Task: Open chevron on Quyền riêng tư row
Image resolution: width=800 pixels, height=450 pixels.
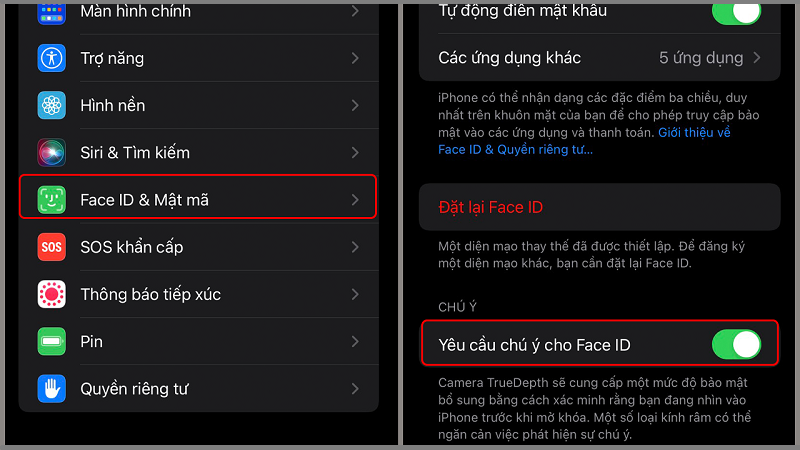Action: coord(355,389)
